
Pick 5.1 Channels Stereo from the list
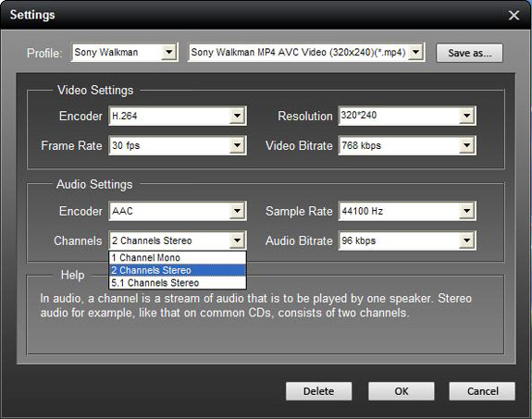[178, 283]
